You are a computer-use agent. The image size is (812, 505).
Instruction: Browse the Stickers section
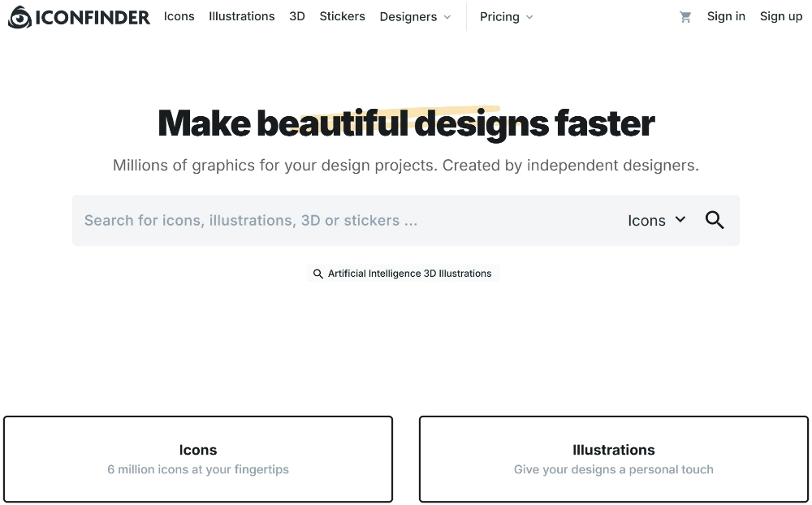point(342,16)
